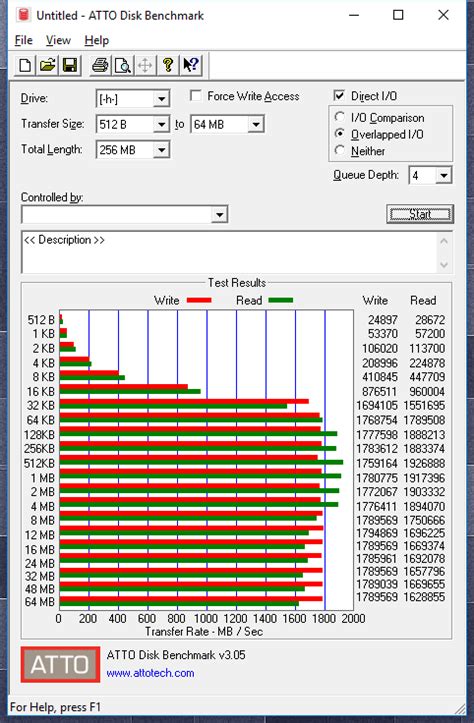Click the 128KB read value 1888213
The image size is (474, 723).
coord(424,434)
